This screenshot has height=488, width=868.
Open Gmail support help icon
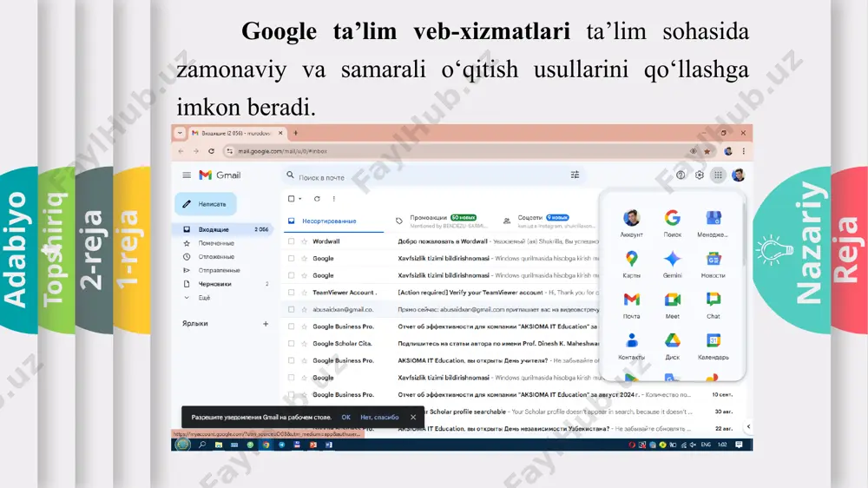(x=681, y=175)
